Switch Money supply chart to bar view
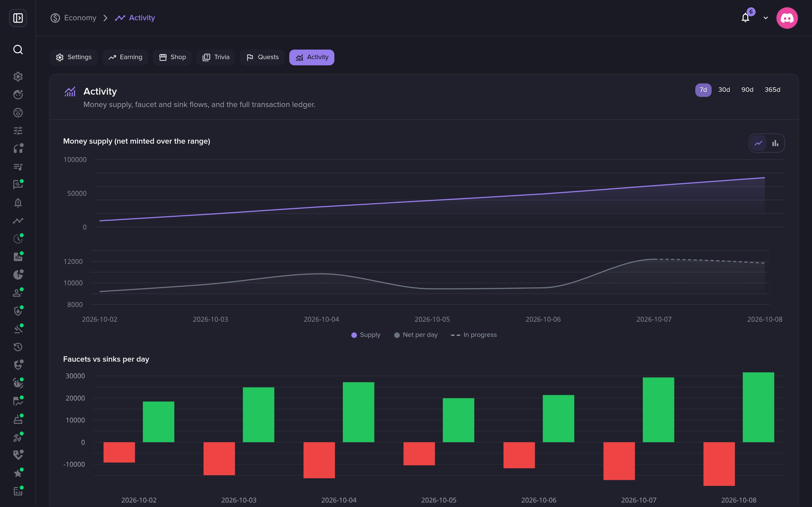This screenshot has width=812, height=507. point(775,143)
